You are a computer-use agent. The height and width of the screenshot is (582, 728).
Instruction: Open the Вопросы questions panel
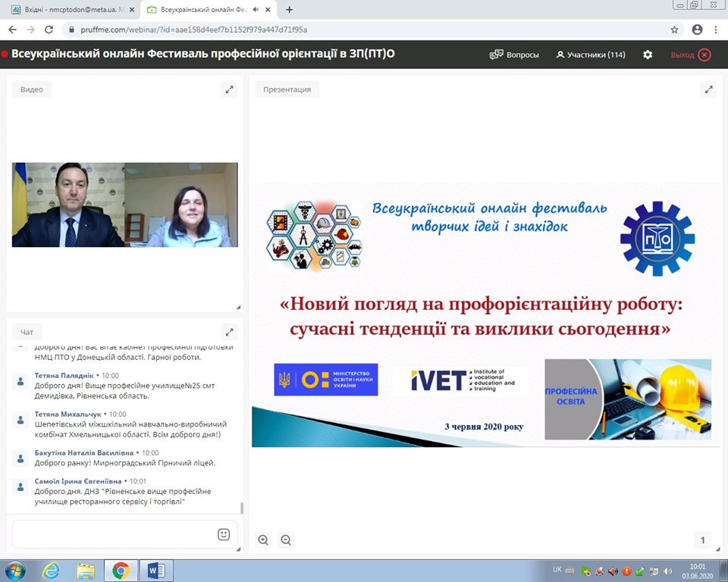pyautogui.click(x=515, y=55)
